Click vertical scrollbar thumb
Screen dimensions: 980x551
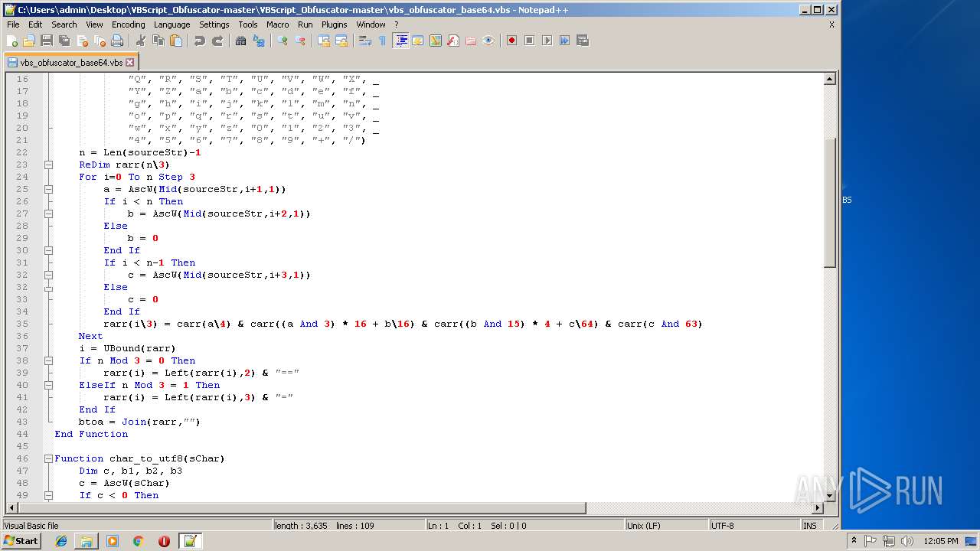point(829,202)
